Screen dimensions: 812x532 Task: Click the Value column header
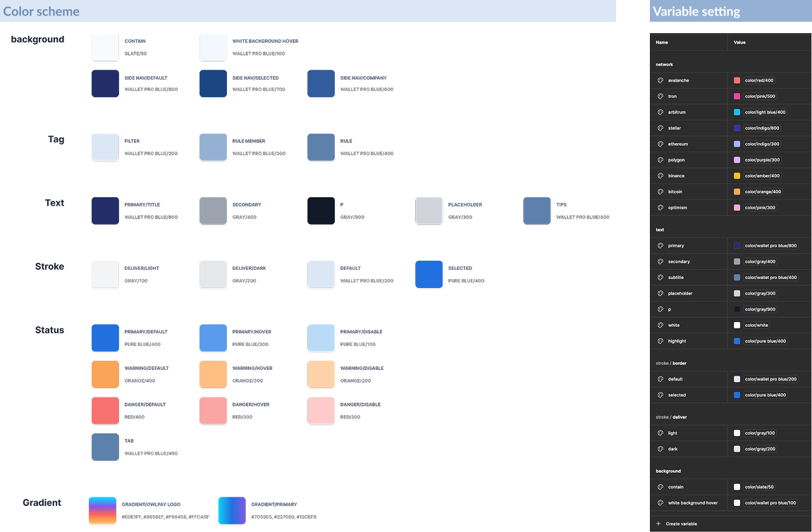click(x=739, y=42)
